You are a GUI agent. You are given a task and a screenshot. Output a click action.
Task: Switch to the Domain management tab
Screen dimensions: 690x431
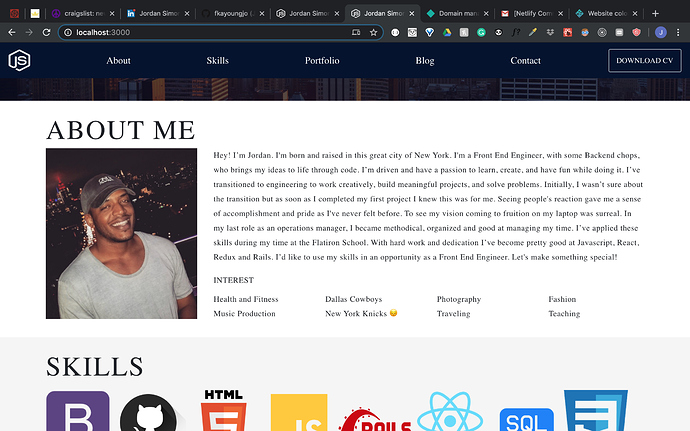click(458, 14)
